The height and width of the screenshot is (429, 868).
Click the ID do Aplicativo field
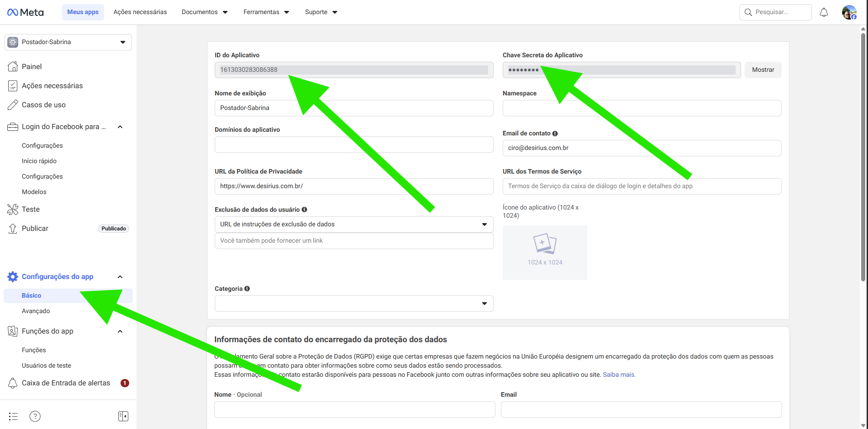tap(354, 70)
